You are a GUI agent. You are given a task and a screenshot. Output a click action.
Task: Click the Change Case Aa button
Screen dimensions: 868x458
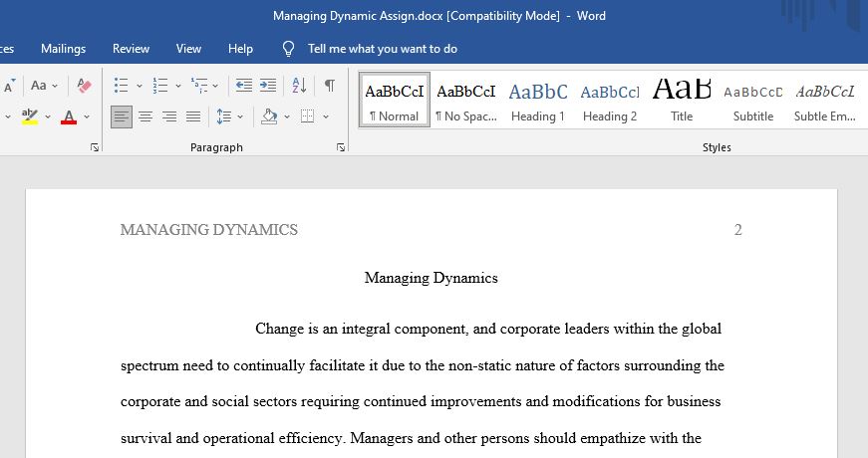coord(38,86)
